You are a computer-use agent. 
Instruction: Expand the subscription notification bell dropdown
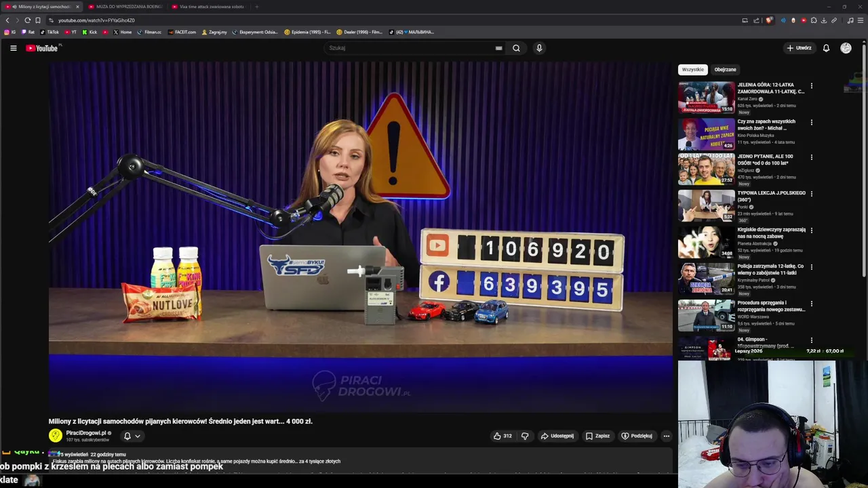[x=132, y=436]
